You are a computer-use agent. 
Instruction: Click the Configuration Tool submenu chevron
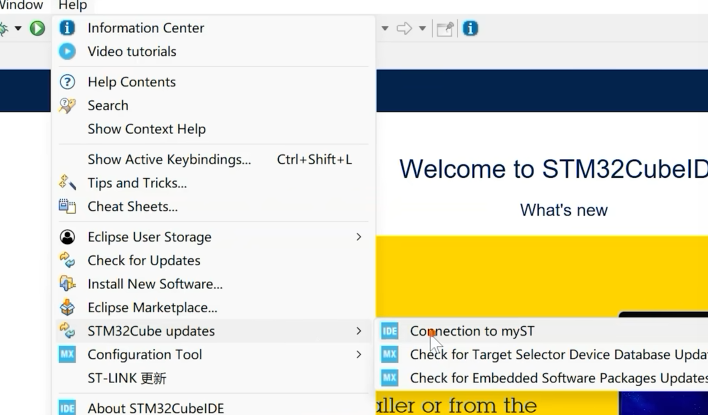click(359, 354)
